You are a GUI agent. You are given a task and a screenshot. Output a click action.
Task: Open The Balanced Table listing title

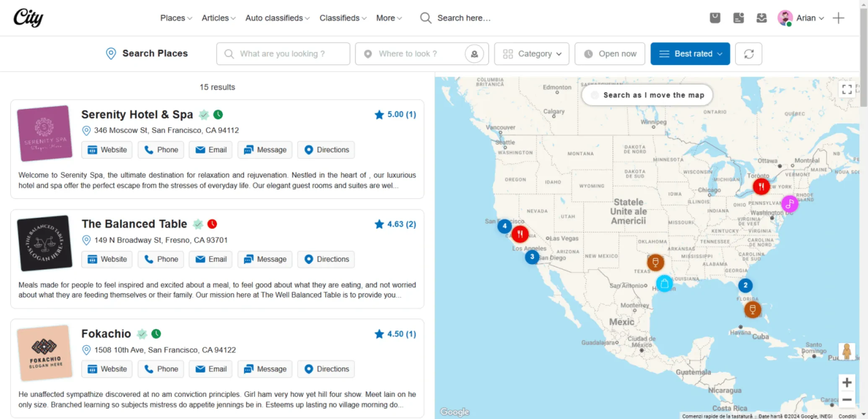(134, 224)
